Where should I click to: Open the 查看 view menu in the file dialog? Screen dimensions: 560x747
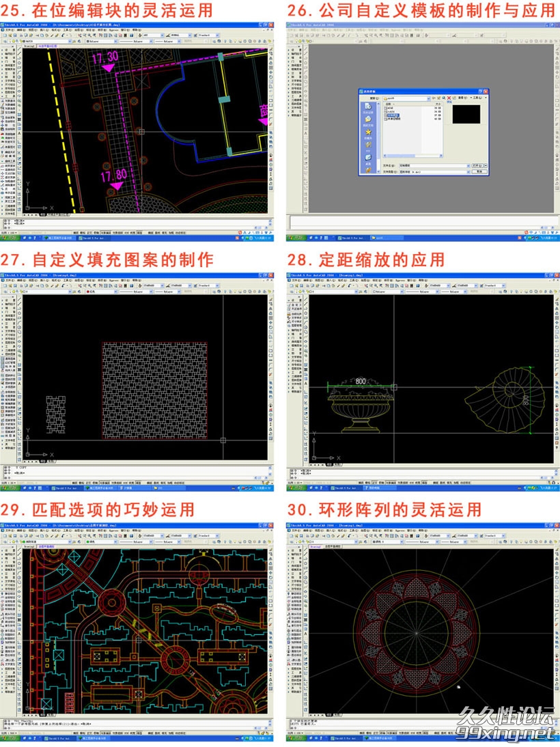point(462,98)
